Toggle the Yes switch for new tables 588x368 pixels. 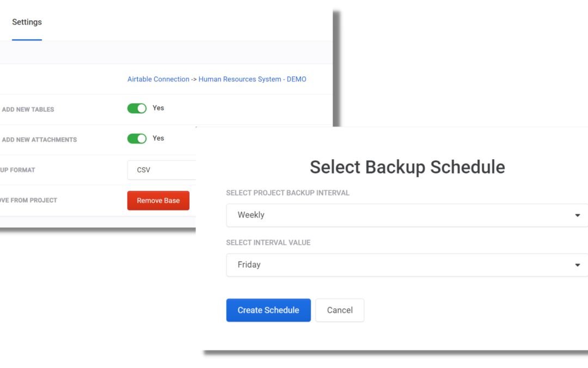click(137, 108)
